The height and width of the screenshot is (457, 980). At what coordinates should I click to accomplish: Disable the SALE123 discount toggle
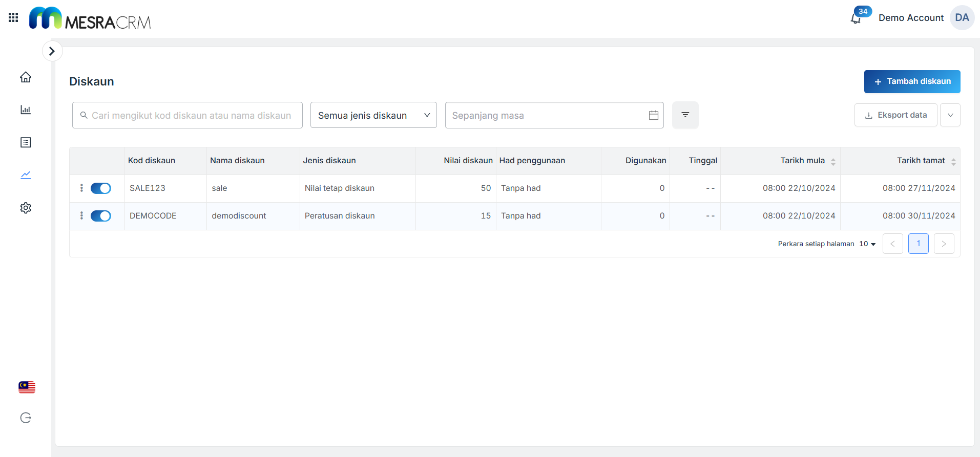coord(101,188)
